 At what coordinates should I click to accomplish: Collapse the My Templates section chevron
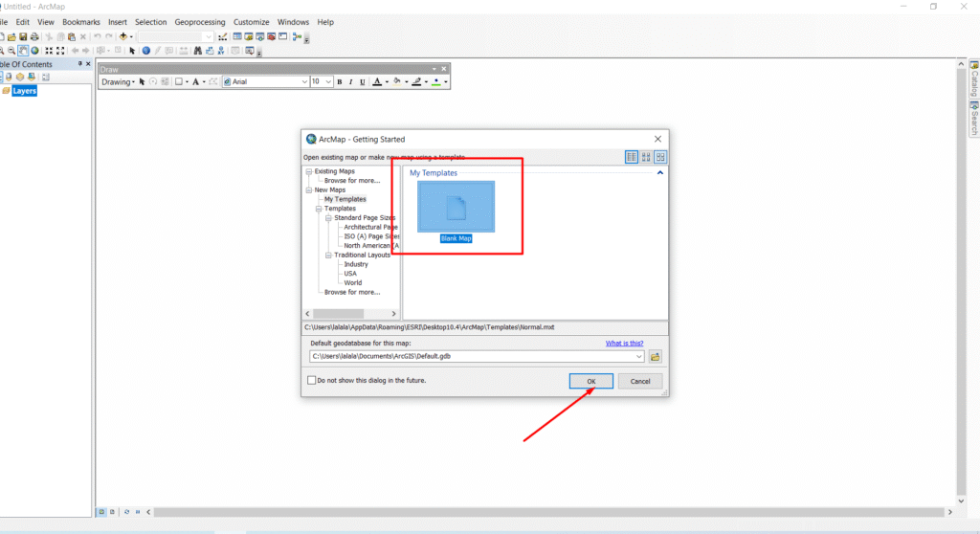coord(660,172)
